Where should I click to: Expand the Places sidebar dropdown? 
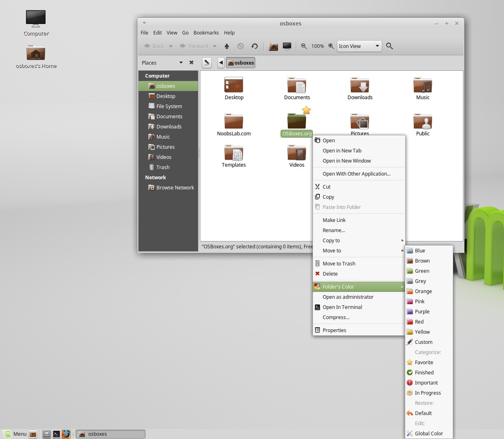[x=181, y=63]
